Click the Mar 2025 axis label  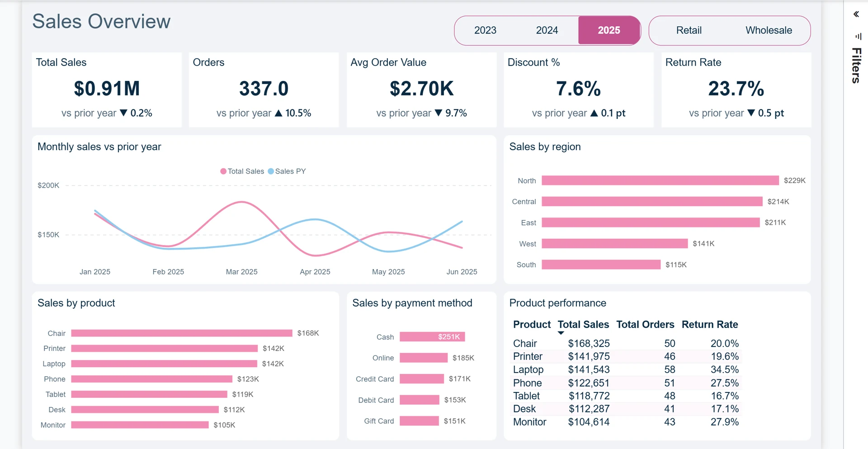coord(241,272)
